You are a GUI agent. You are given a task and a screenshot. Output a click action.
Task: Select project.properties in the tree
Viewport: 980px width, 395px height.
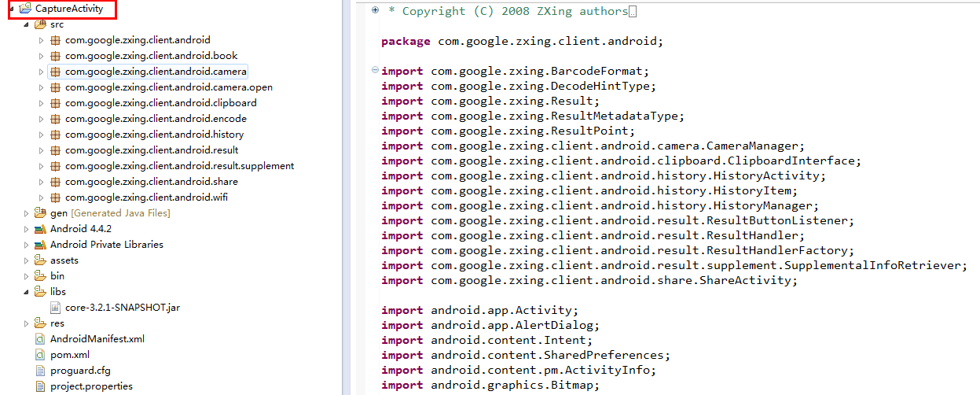click(91, 386)
